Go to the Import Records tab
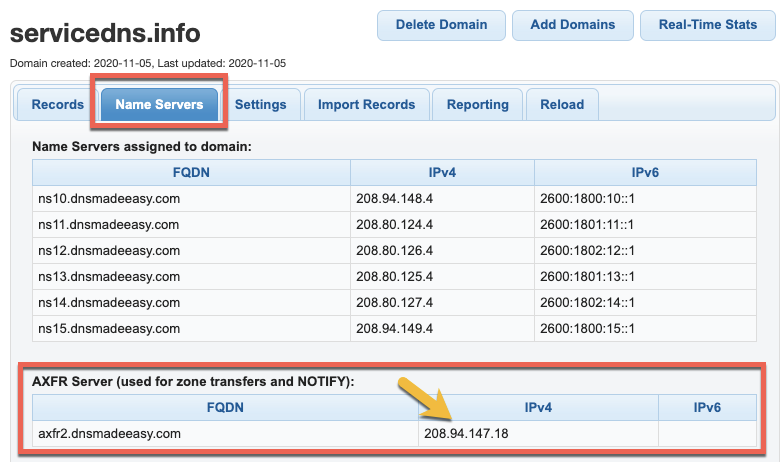The height and width of the screenshot is (462, 783). [x=367, y=104]
